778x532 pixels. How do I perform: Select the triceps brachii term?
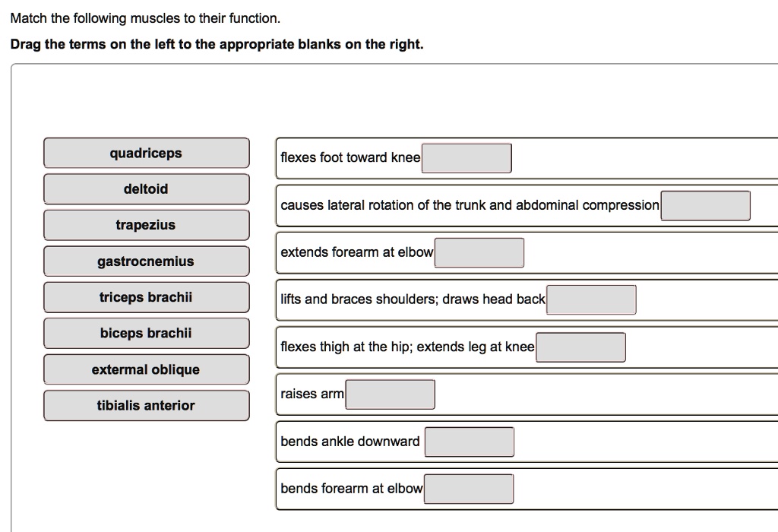click(147, 297)
